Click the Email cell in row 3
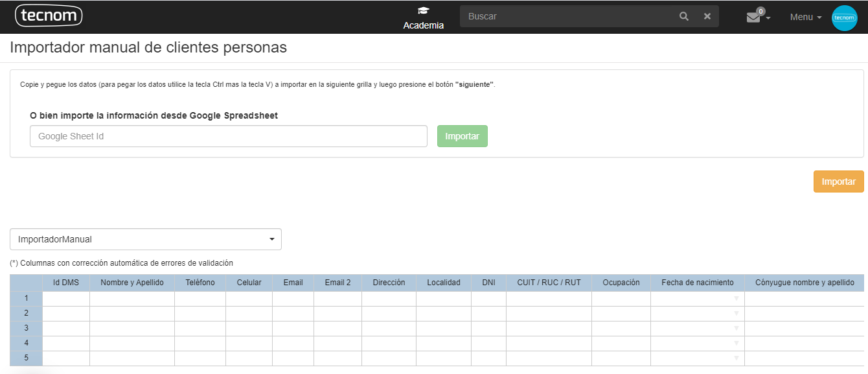 click(x=293, y=329)
